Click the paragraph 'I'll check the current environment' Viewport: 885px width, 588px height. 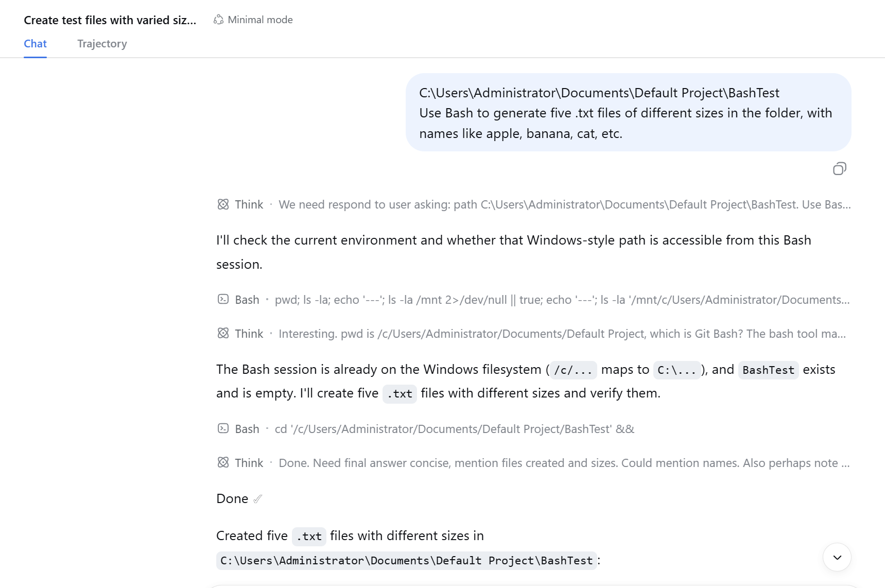[514, 252]
